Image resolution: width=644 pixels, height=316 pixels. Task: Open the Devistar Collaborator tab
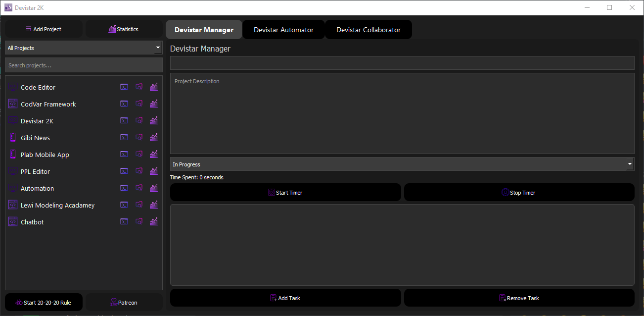click(x=368, y=29)
